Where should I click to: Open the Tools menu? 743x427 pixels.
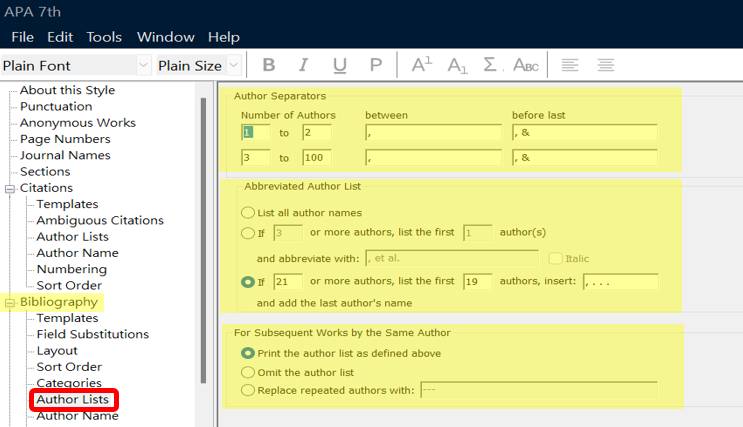click(x=104, y=37)
